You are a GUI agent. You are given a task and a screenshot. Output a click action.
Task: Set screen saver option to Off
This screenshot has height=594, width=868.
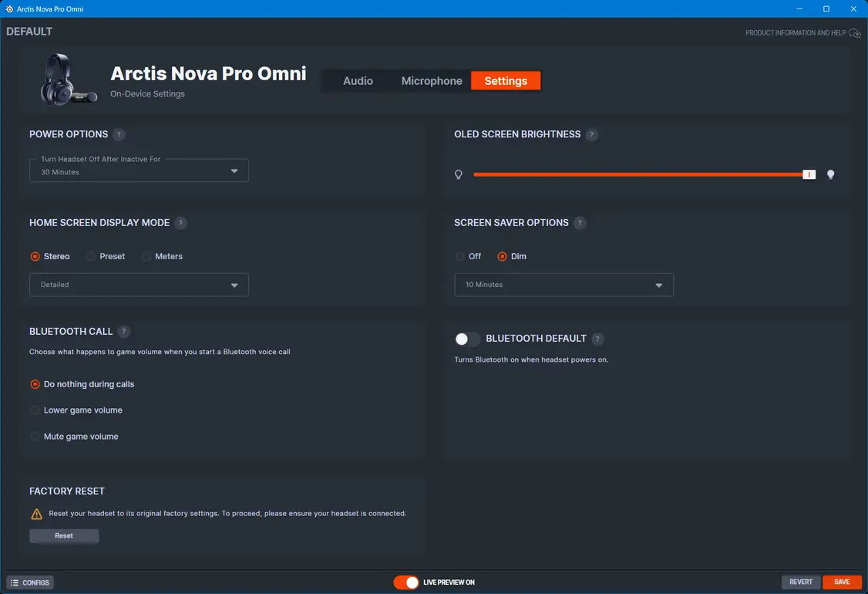[x=469, y=257]
